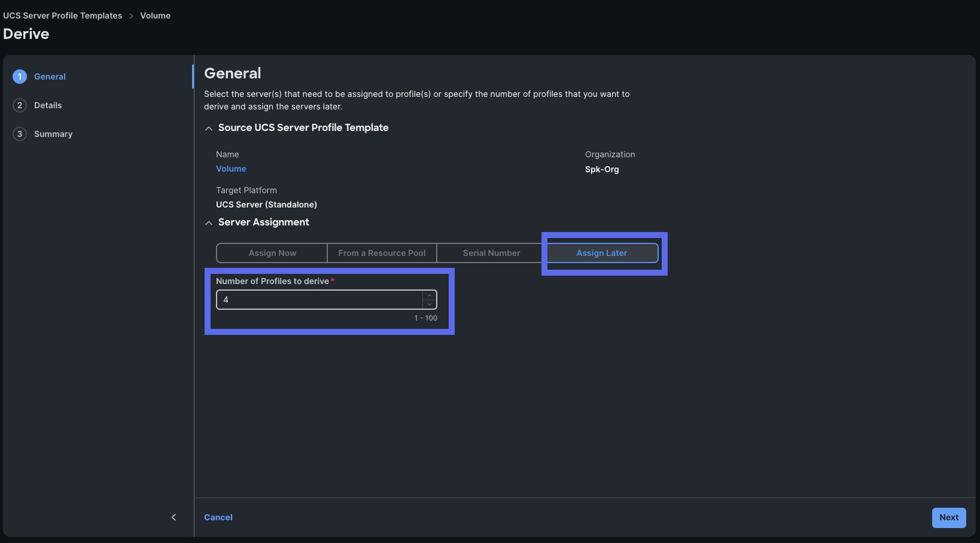Select From a Resource Pool assignment
Image resolution: width=980 pixels, height=543 pixels.
click(381, 253)
